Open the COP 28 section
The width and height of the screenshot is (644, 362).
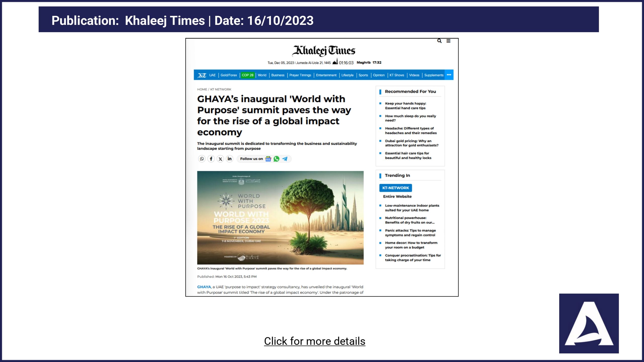[x=248, y=75]
